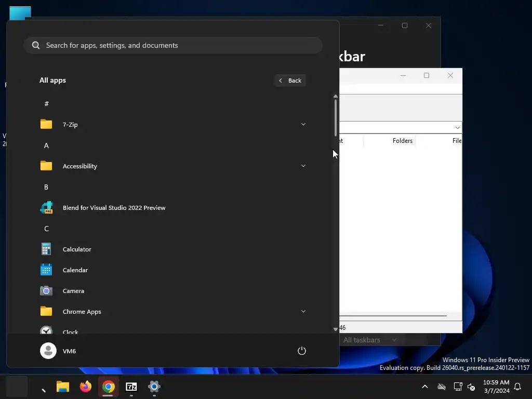Screen dimensions: 532x399
Task: Open the Power options button
Action: [x=302, y=351]
